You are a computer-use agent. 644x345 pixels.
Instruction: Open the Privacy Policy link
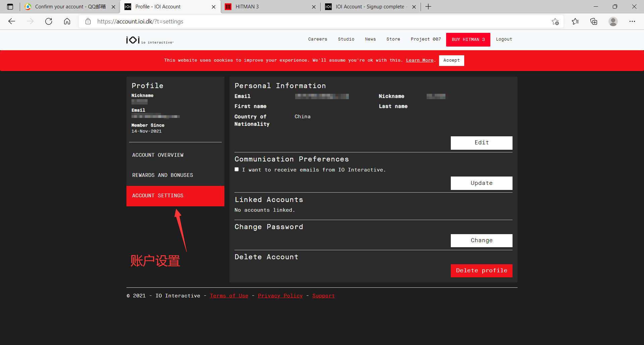280,296
